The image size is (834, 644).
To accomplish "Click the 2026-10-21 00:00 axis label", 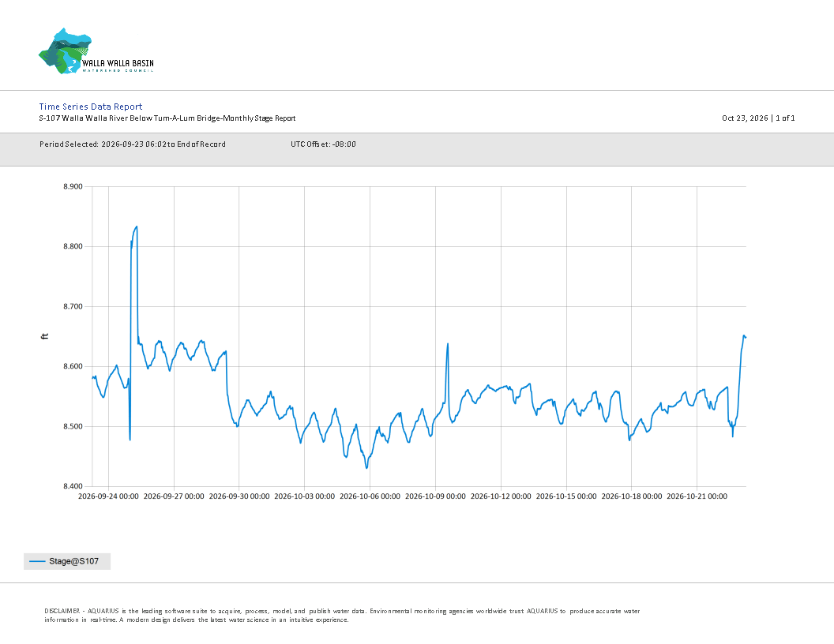I will pyautogui.click(x=697, y=496).
